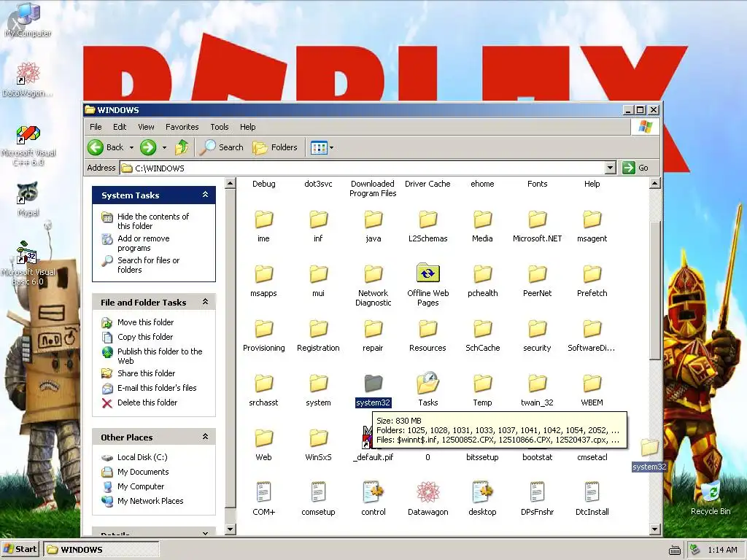The height and width of the screenshot is (560, 747).
Task: Click Search for files or folders
Action: coord(148,265)
